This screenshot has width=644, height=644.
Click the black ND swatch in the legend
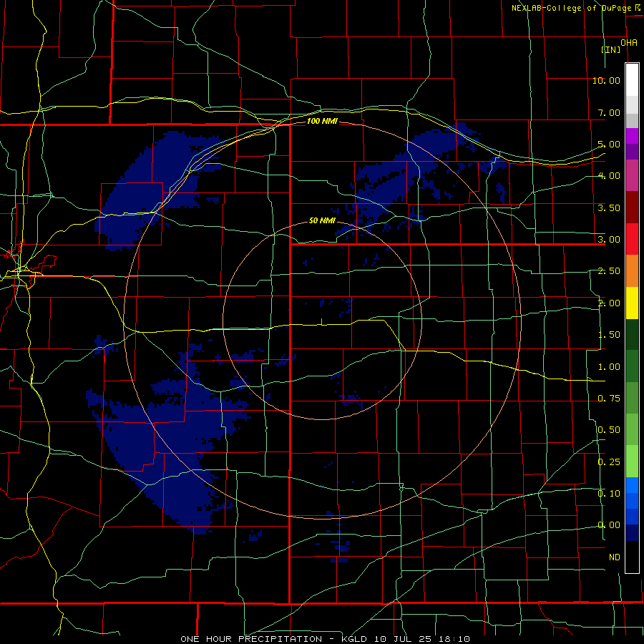click(x=632, y=557)
